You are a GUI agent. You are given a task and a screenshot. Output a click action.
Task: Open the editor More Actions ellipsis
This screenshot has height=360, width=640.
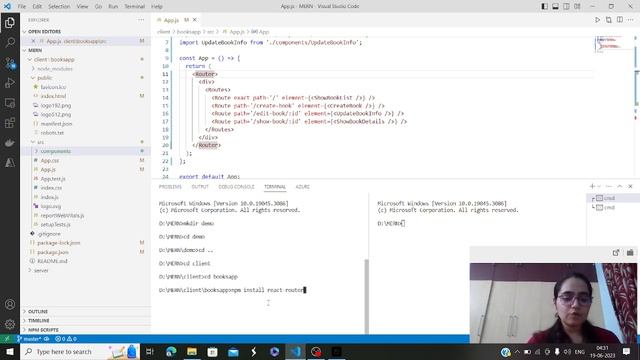coord(631,20)
